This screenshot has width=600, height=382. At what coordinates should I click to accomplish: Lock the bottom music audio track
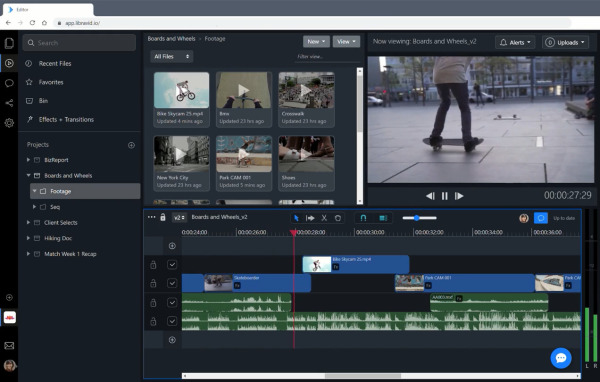pos(153,321)
